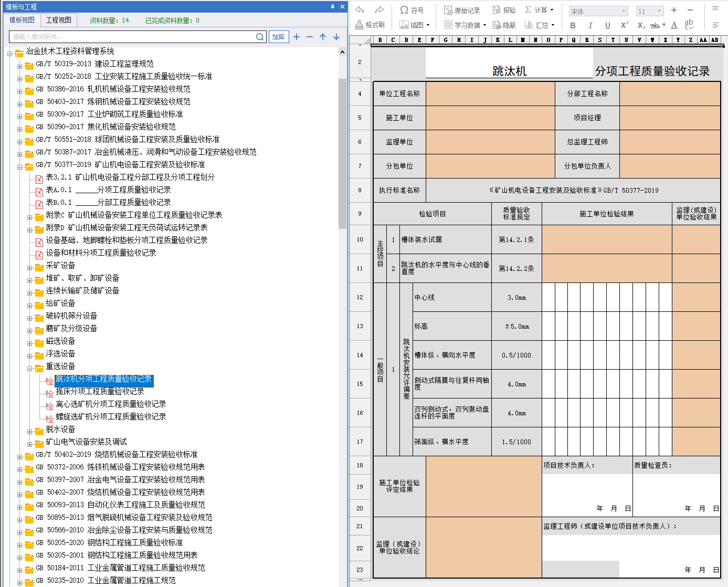Collapse the 重选设备 folder
The height and width of the screenshot is (587, 728).
pos(30,369)
